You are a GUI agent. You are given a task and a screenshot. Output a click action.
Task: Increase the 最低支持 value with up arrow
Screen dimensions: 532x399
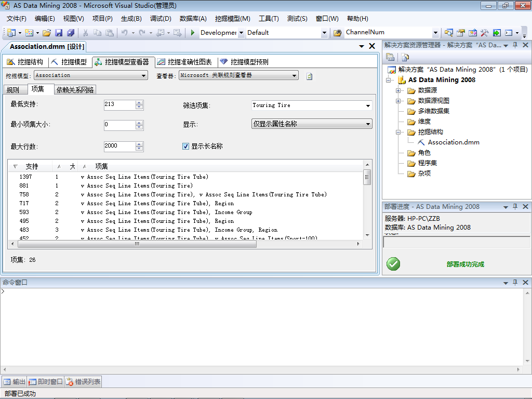[x=139, y=103]
